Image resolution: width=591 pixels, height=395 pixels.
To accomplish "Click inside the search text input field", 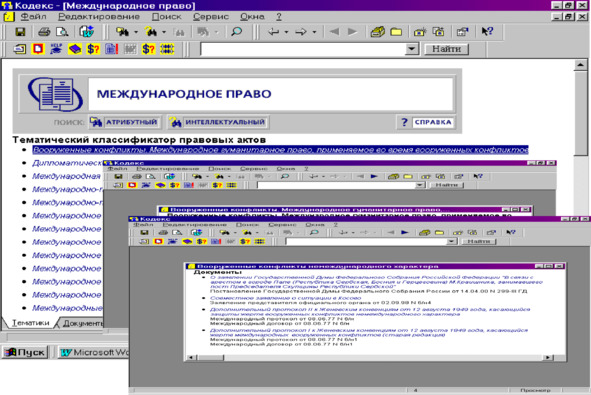I will pos(303,49).
